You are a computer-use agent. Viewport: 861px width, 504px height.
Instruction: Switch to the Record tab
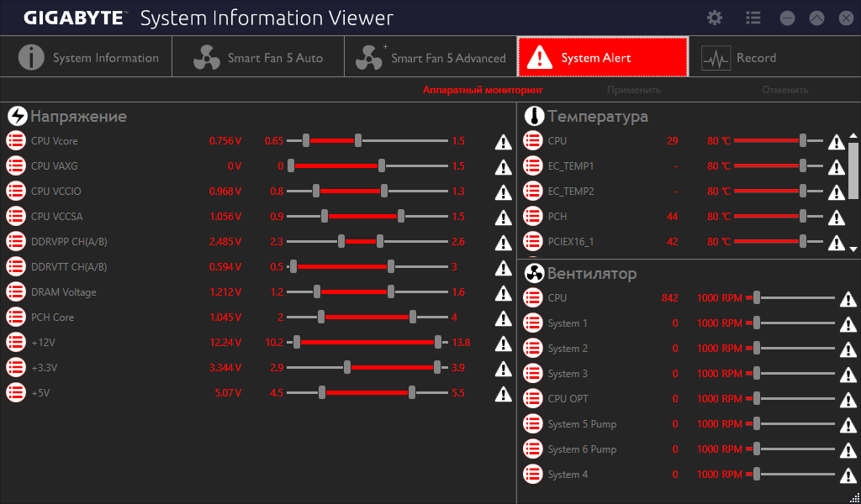(774, 57)
